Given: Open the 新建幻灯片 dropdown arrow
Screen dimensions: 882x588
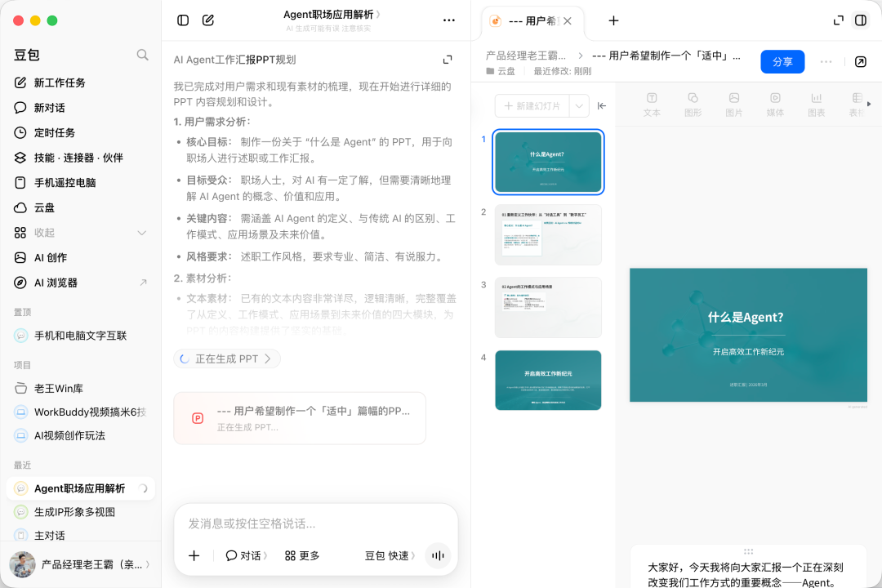Looking at the screenshot, I should pos(579,106).
